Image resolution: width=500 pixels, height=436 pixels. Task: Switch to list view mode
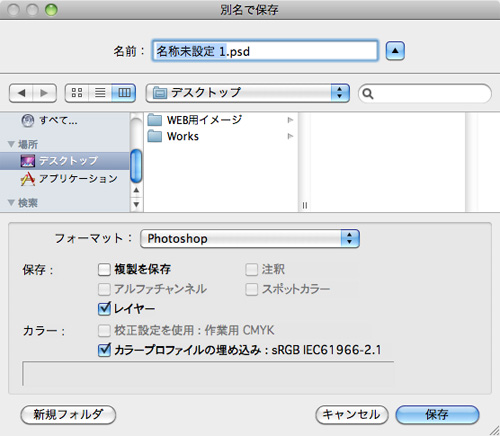click(x=100, y=93)
